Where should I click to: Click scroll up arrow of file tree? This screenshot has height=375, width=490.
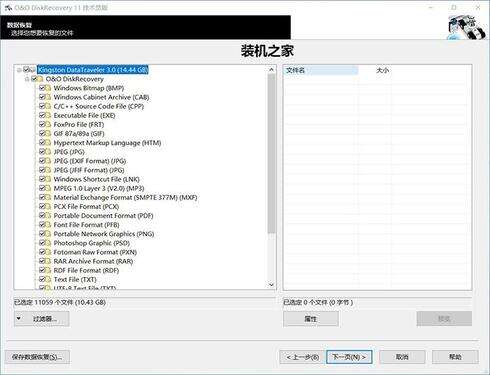tap(271, 69)
